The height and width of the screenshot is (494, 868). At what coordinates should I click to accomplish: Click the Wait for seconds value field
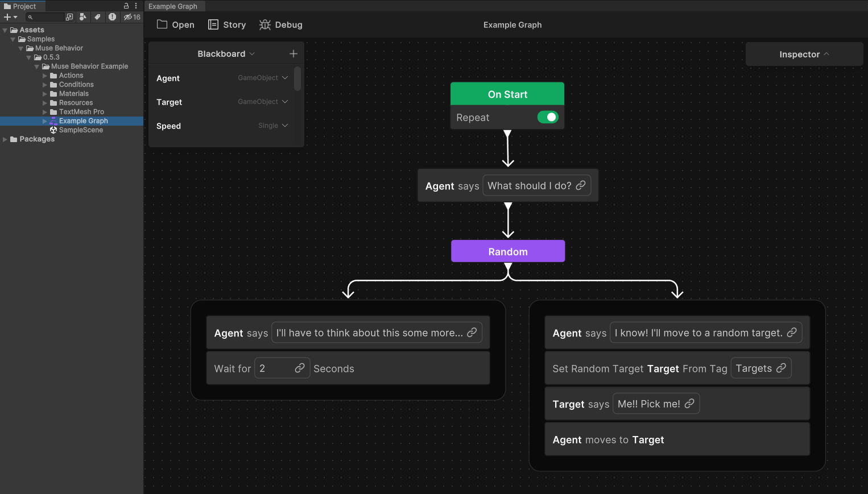pos(275,368)
